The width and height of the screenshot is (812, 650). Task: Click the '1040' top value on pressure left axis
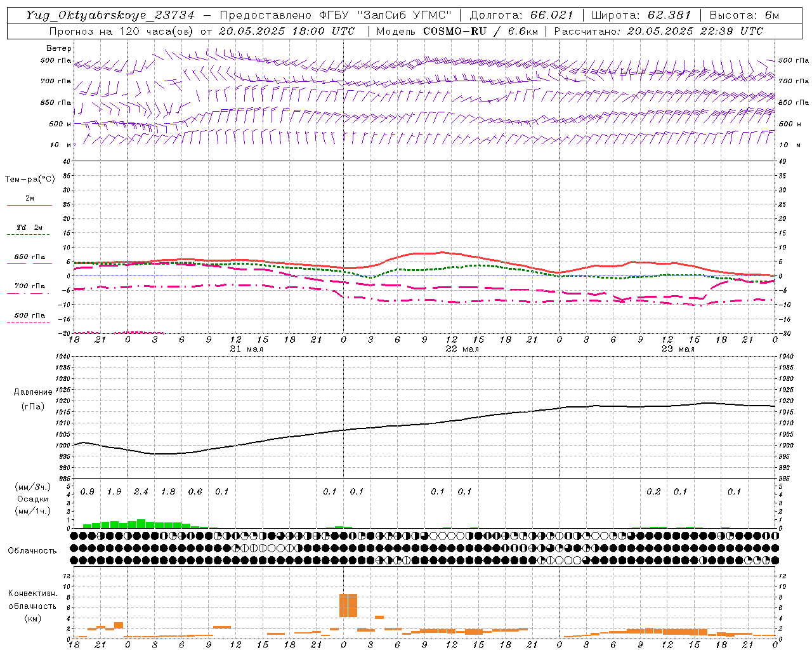(x=62, y=357)
